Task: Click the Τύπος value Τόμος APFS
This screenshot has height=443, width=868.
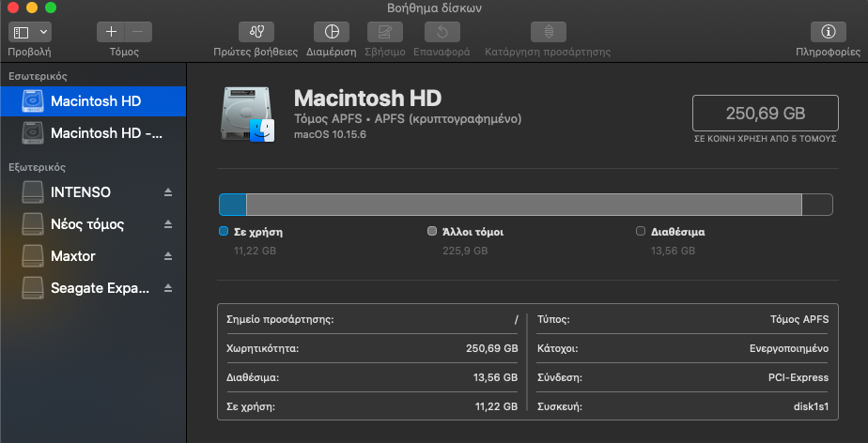Action: [799, 320]
